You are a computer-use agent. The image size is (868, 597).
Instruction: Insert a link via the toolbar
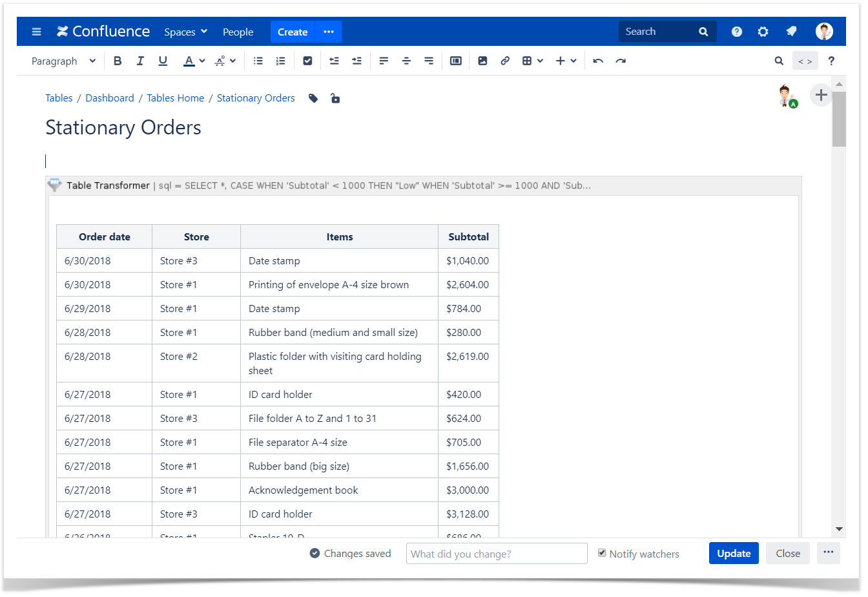(505, 61)
